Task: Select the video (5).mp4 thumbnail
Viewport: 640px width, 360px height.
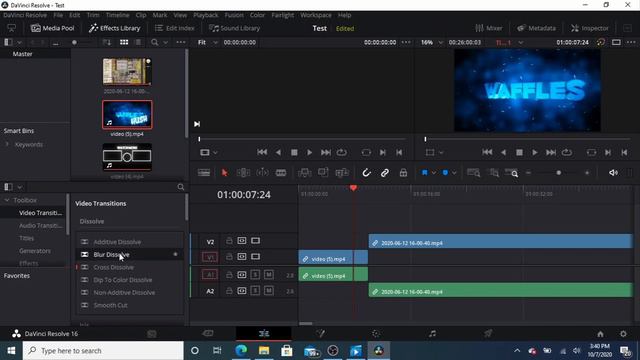Action: [127, 115]
